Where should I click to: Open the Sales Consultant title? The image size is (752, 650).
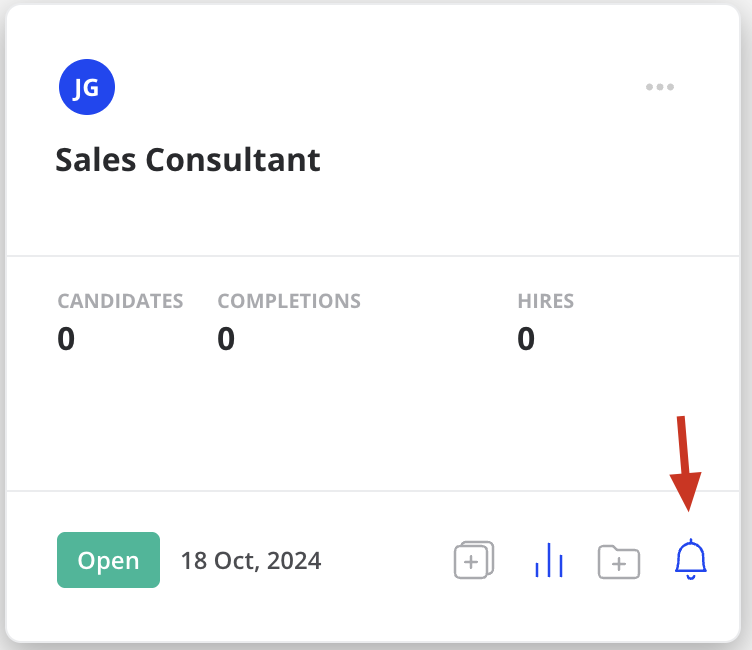188,160
